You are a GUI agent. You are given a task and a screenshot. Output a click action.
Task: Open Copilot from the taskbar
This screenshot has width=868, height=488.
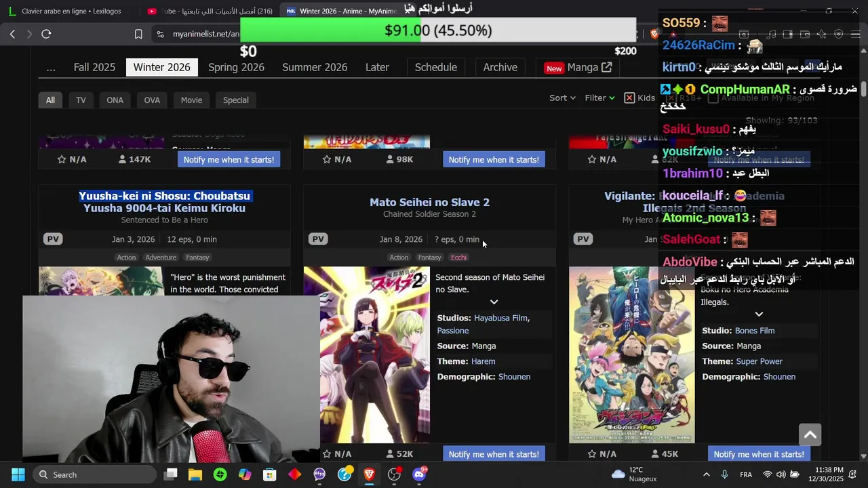pos(245,474)
